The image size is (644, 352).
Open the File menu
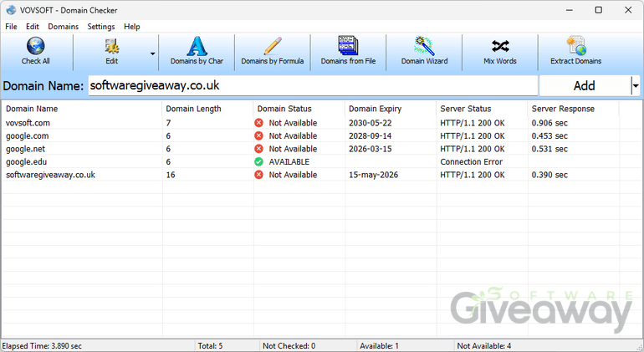point(11,27)
